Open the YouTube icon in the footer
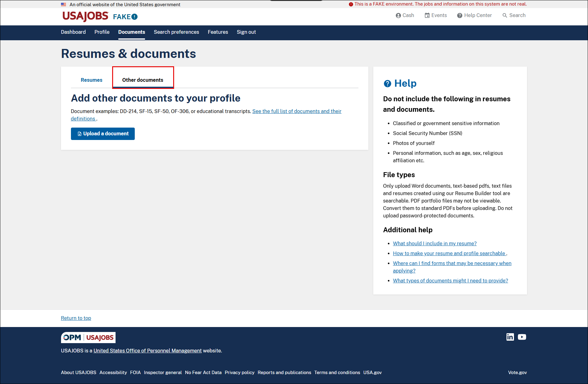Image resolution: width=588 pixels, height=384 pixels. [522, 337]
